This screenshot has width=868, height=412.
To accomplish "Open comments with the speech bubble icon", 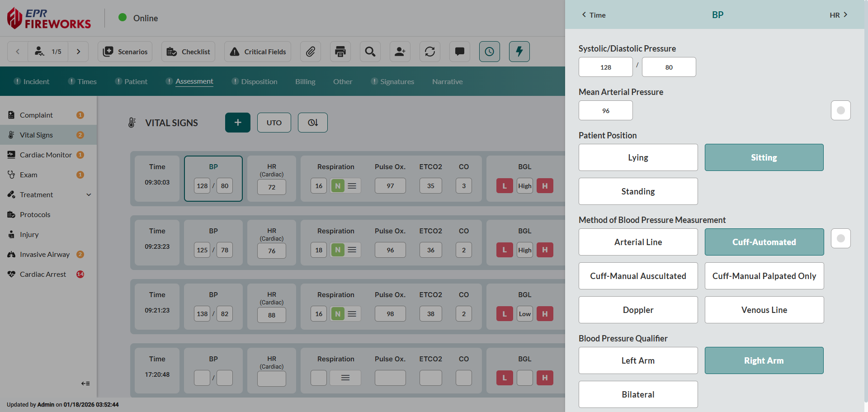I will click(x=459, y=52).
